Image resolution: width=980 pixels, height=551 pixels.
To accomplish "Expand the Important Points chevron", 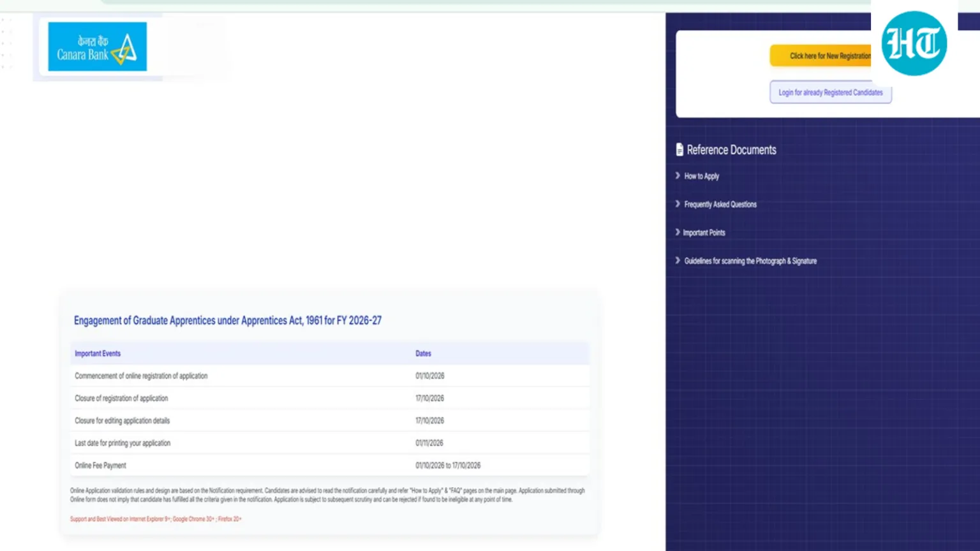I will 678,232.
